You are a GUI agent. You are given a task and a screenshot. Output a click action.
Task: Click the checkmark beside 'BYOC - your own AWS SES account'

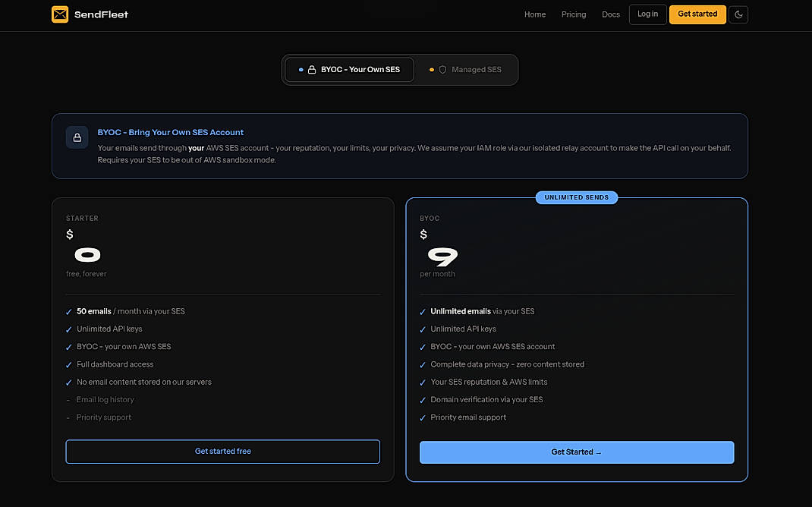423,347
